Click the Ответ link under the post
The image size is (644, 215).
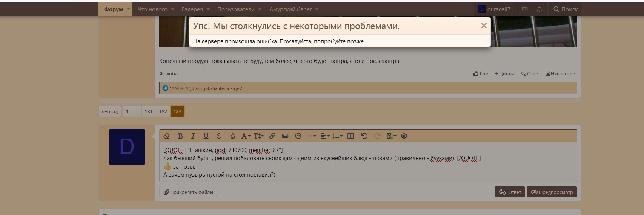(x=530, y=73)
